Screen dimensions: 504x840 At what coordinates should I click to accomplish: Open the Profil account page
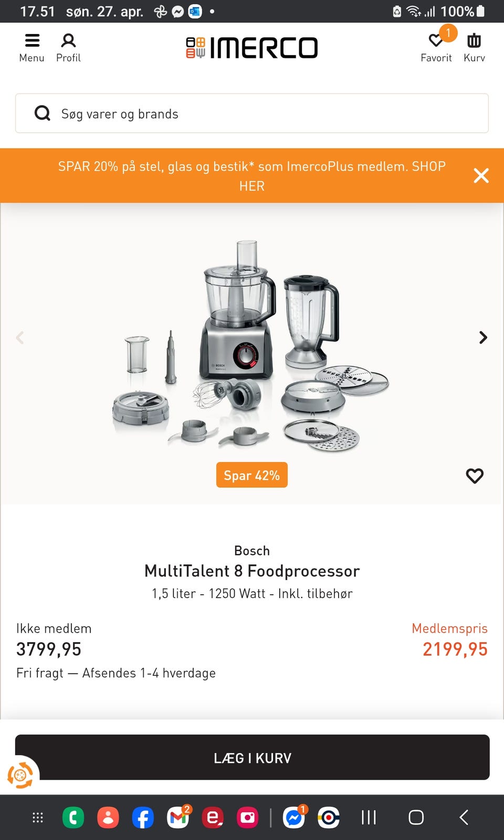pos(68,47)
